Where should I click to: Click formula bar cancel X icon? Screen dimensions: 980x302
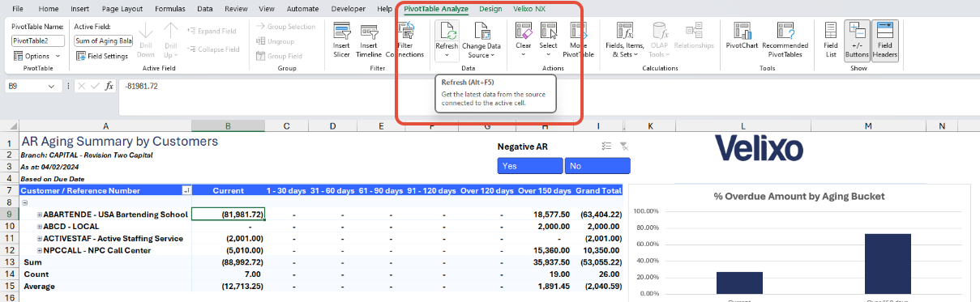(82, 86)
